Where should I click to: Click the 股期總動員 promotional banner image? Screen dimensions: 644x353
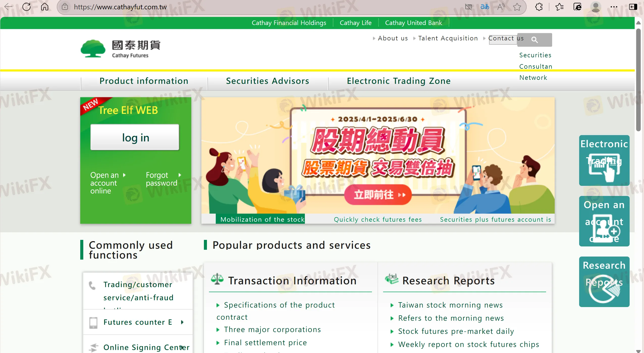click(x=378, y=155)
